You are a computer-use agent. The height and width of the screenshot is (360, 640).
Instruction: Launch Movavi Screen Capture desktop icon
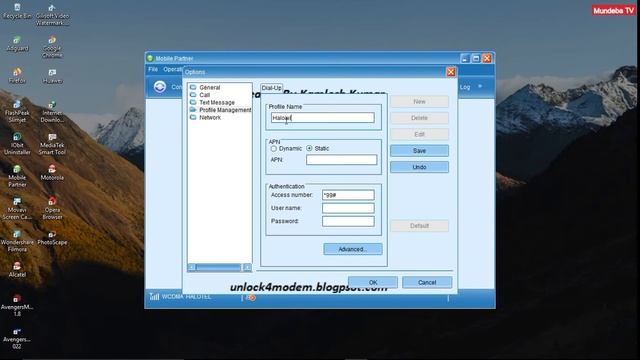pyautogui.click(x=17, y=208)
